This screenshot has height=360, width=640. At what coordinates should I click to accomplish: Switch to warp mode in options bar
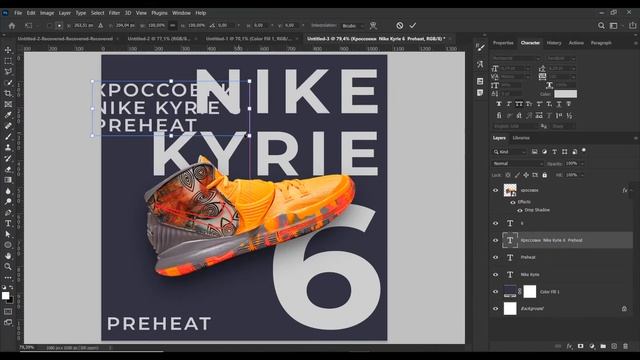373,25
